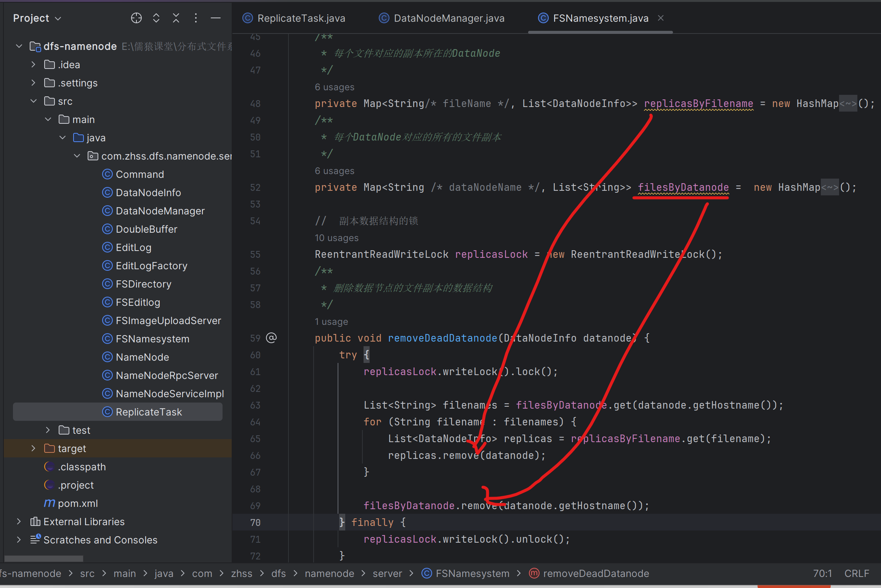Click the filesByDatanode field declaration
Screen dimensions: 881x588
[x=684, y=187]
